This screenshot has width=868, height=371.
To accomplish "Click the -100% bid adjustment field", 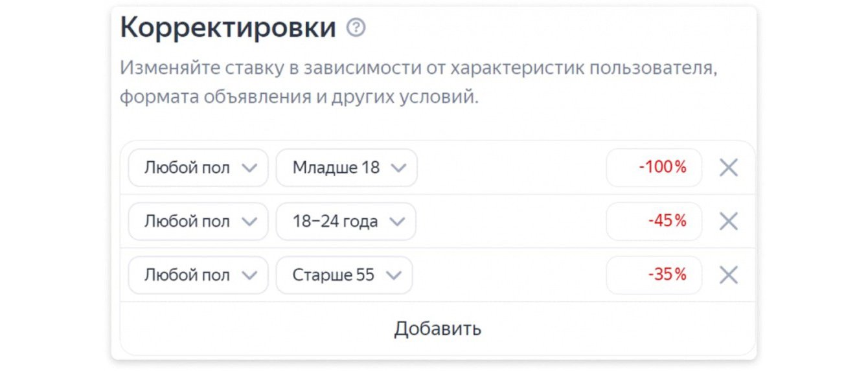I will point(654,168).
